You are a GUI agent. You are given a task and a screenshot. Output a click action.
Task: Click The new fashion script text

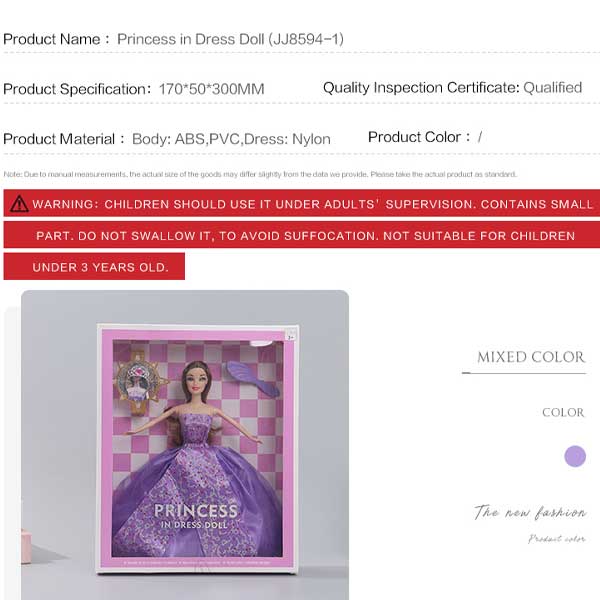[530, 512]
